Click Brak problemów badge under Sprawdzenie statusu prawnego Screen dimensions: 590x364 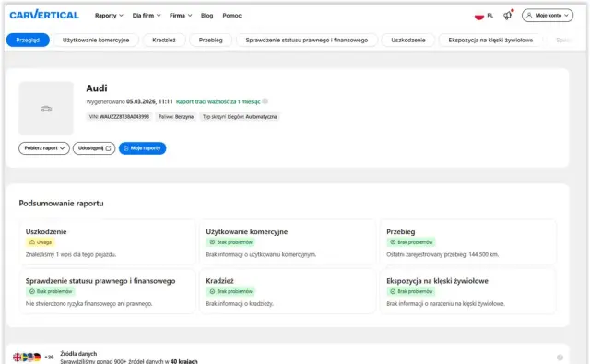tap(50, 291)
